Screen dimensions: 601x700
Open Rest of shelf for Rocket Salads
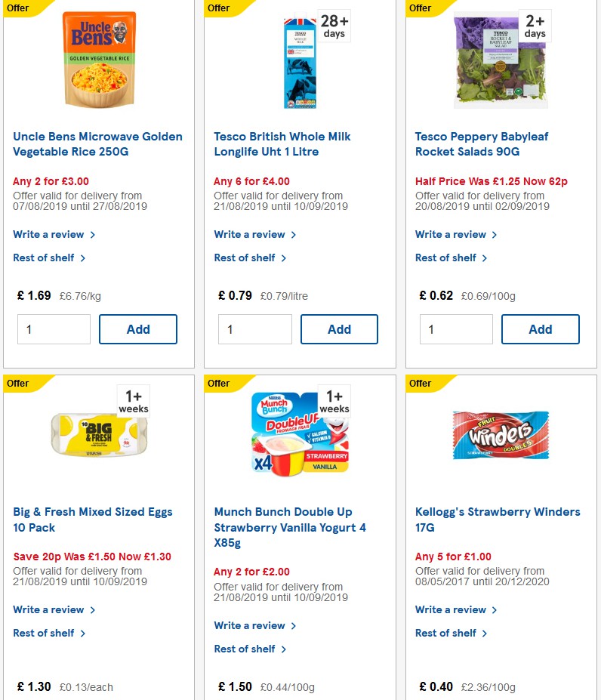(x=447, y=257)
